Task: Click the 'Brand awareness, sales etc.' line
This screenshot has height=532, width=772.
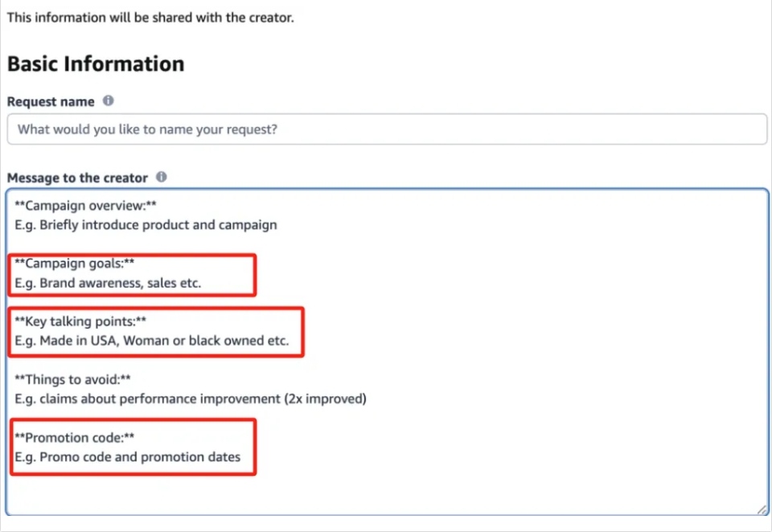Action: [x=108, y=283]
